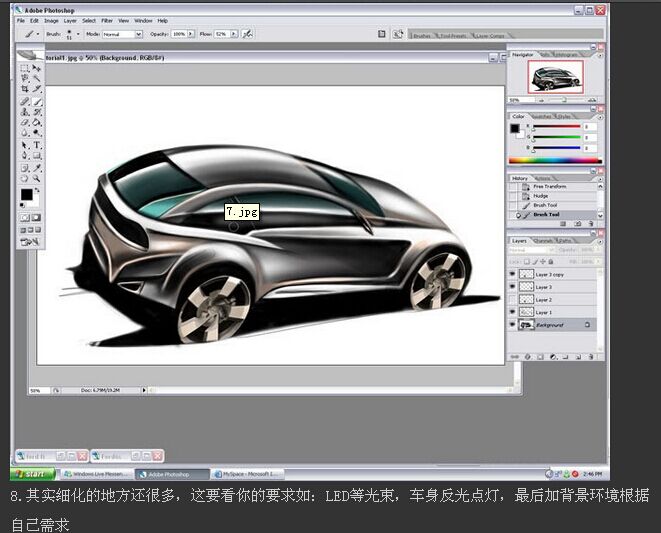The width and height of the screenshot is (661, 533).
Task: Select the Rectangular Marquee tool
Action: pyautogui.click(x=25, y=68)
